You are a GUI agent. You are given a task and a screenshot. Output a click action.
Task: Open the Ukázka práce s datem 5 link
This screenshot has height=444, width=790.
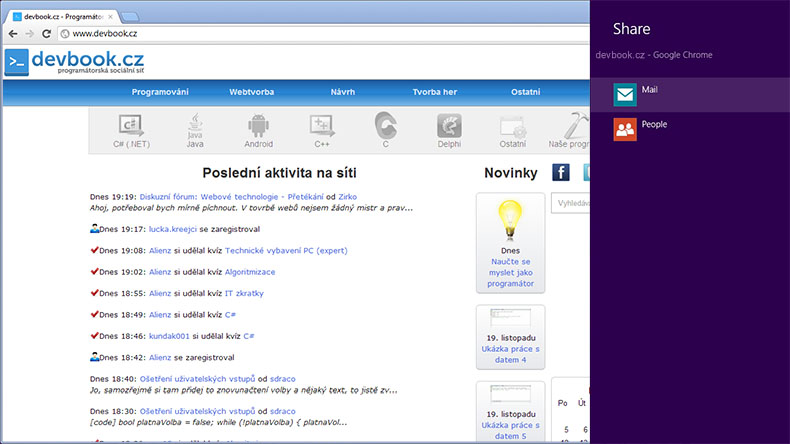(x=510, y=430)
